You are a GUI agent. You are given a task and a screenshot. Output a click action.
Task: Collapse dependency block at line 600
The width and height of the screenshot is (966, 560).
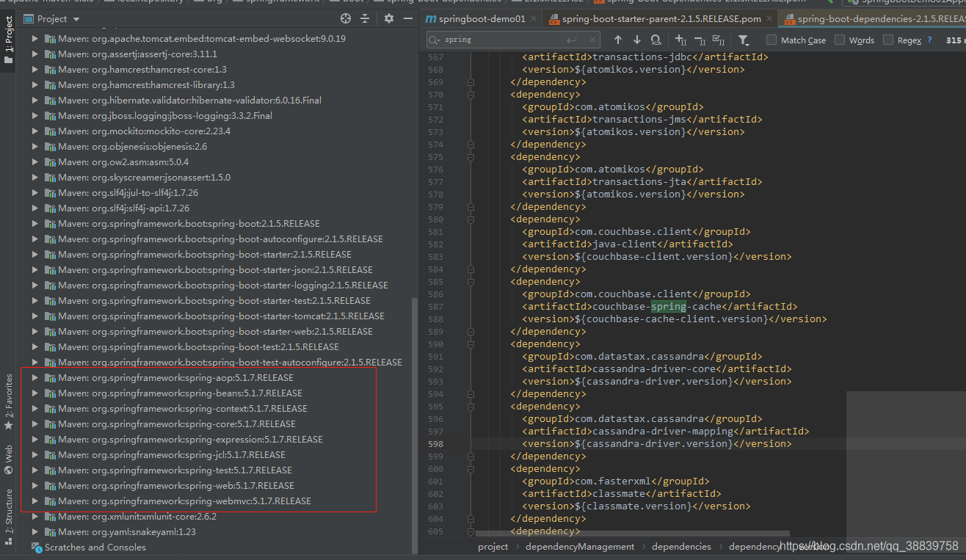[x=471, y=469]
